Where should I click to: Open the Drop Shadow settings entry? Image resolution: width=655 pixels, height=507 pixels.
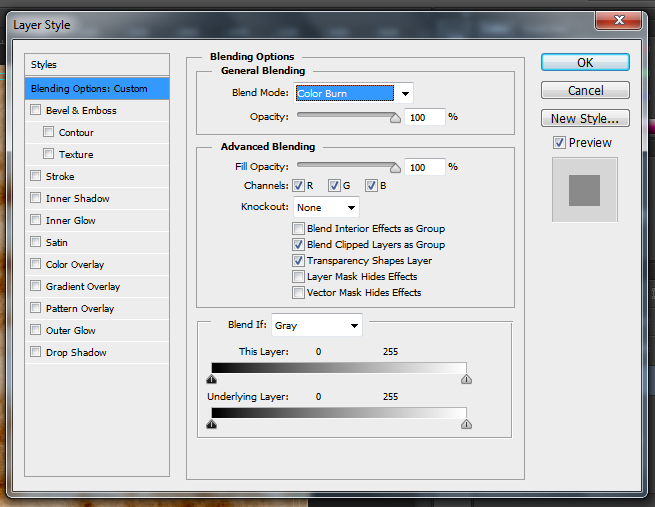tap(76, 352)
